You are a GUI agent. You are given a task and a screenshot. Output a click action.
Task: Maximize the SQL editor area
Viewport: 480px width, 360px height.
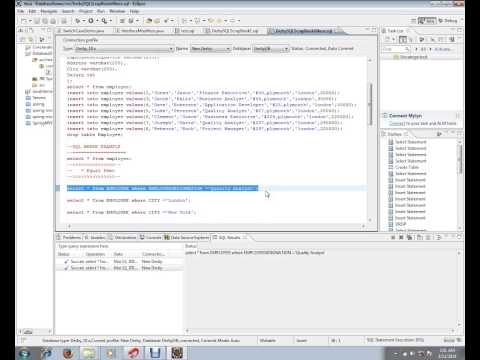(x=374, y=30)
